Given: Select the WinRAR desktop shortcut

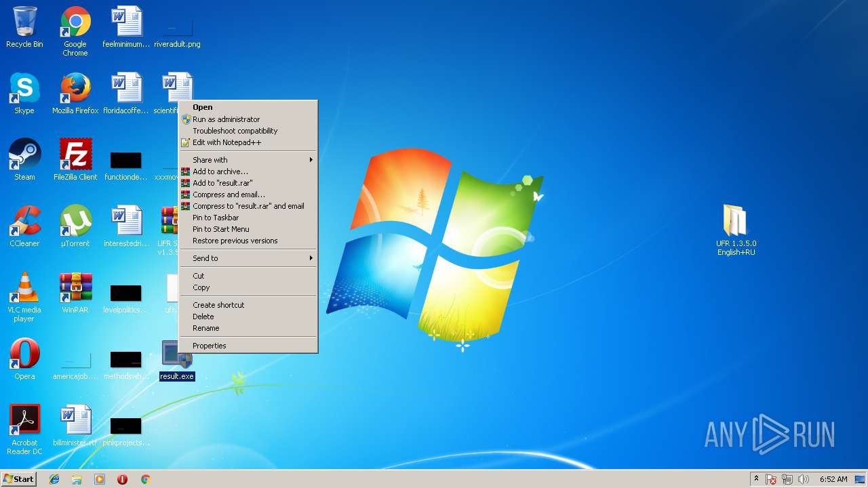Looking at the screenshot, I should coord(75,293).
